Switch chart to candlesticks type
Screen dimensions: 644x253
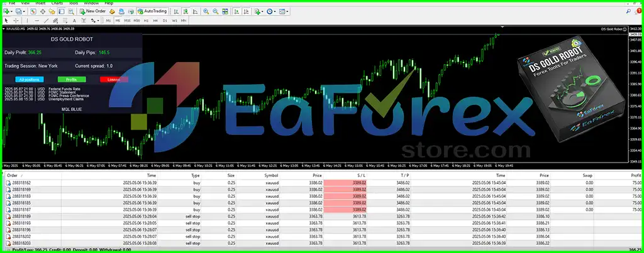(186, 11)
